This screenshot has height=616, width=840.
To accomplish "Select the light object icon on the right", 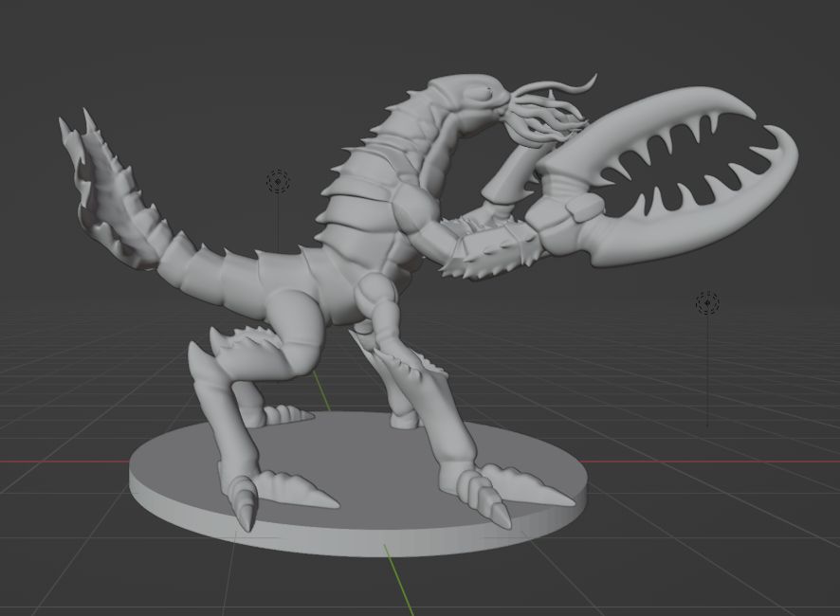I will coord(707,302).
